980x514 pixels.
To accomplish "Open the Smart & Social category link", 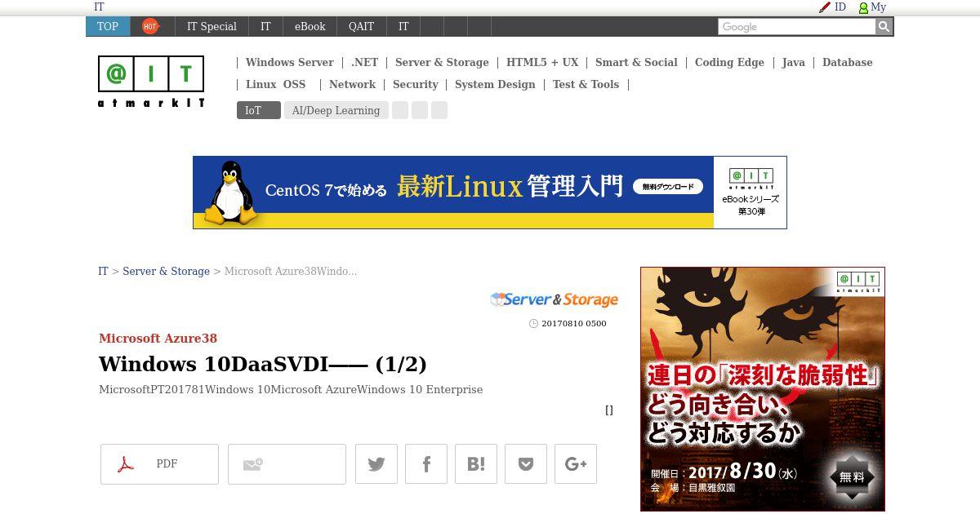I will (x=636, y=62).
